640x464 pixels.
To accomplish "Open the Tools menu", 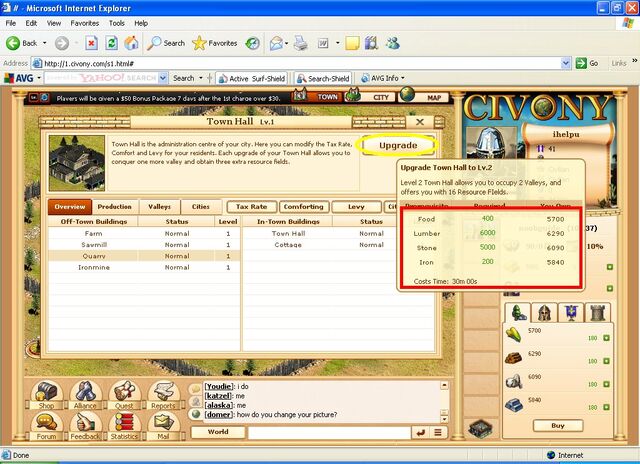I will [116, 23].
